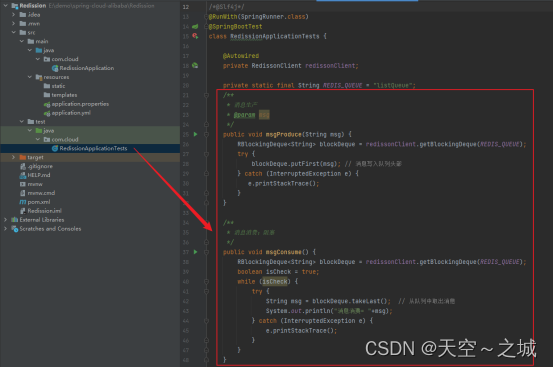Click the mvnw file icon

[x=23, y=184]
